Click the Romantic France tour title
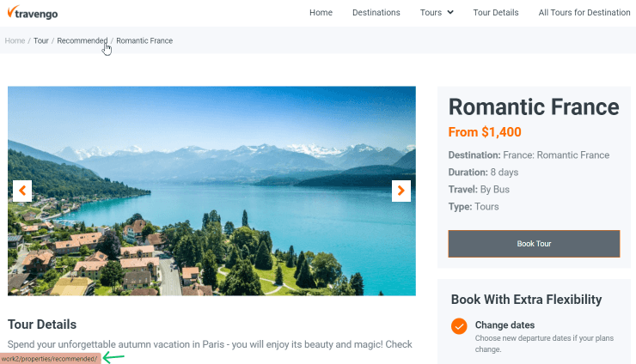The image size is (636, 364). pyautogui.click(x=534, y=107)
